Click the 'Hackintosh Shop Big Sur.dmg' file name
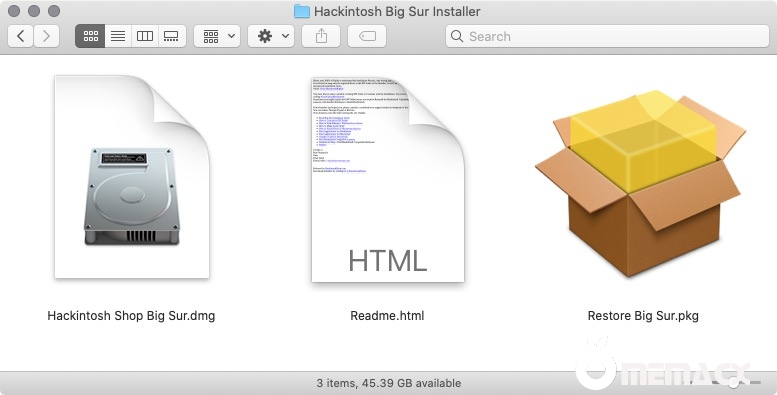 [131, 316]
